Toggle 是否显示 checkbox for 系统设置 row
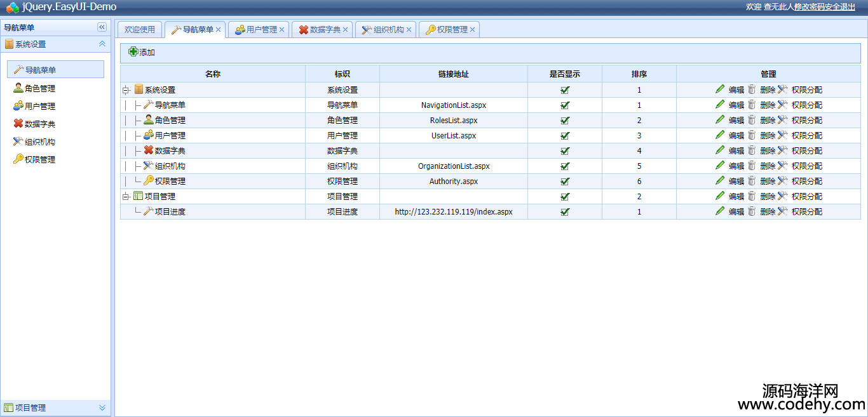The height and width of the screenshot is (417, 868). [x=565, y=90]
